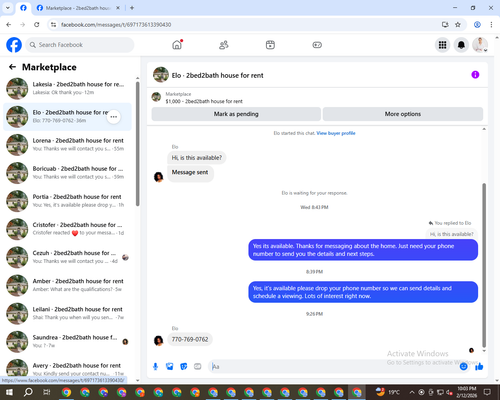Open options menu for Elo conversation
The width and height of the screenshot is (500, 400).
tap(114, 117)
